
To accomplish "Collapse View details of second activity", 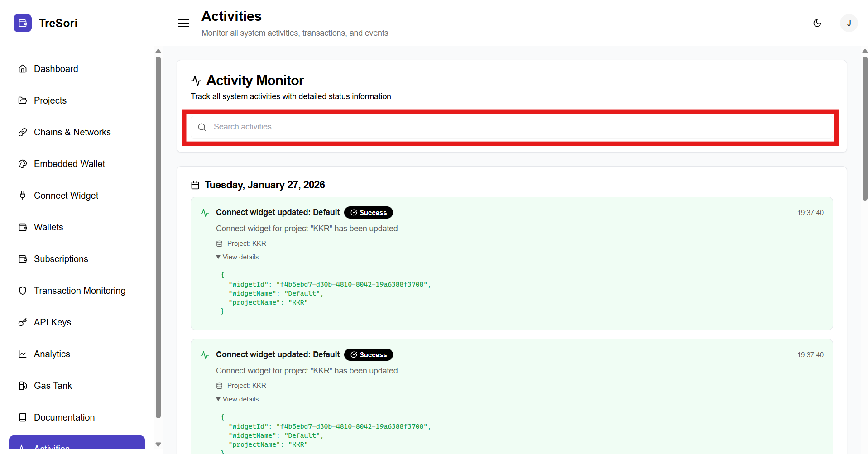I will coord(237,399).
